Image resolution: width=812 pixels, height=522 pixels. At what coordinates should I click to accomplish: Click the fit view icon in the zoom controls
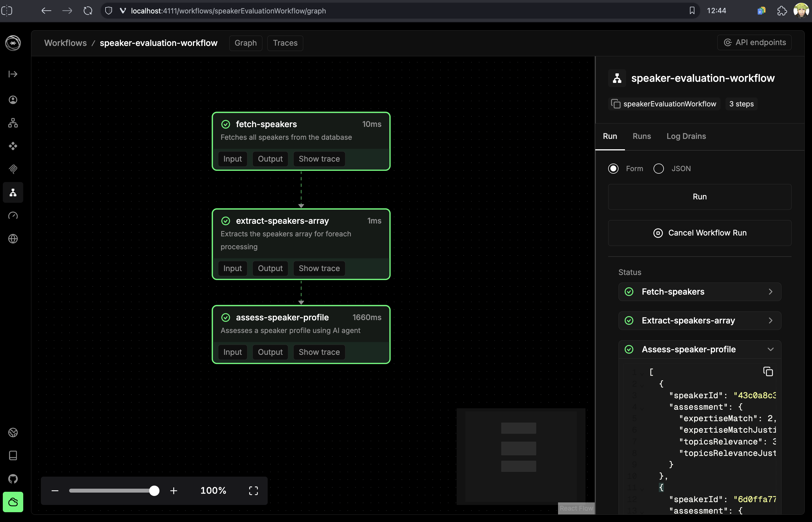(x=253, y=490)
